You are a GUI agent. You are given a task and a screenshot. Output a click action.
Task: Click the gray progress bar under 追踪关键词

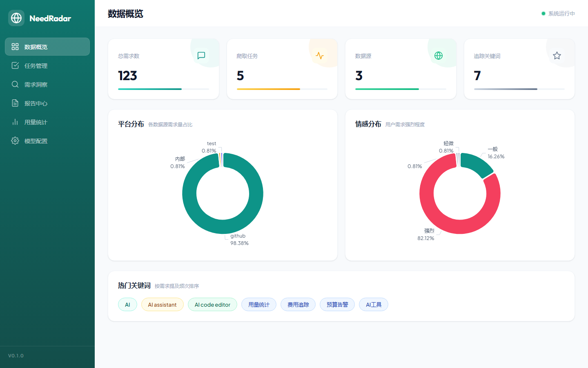click(506, 89)
